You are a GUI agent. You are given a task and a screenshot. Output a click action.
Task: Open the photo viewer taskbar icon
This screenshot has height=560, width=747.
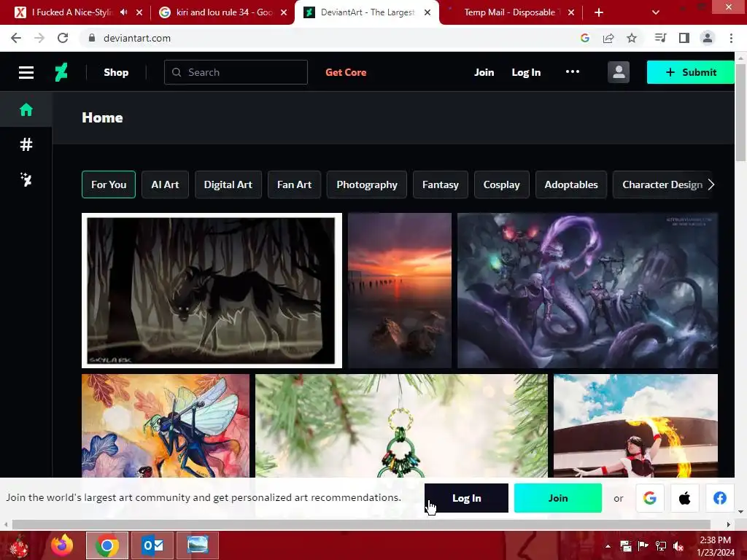point(198,545)
